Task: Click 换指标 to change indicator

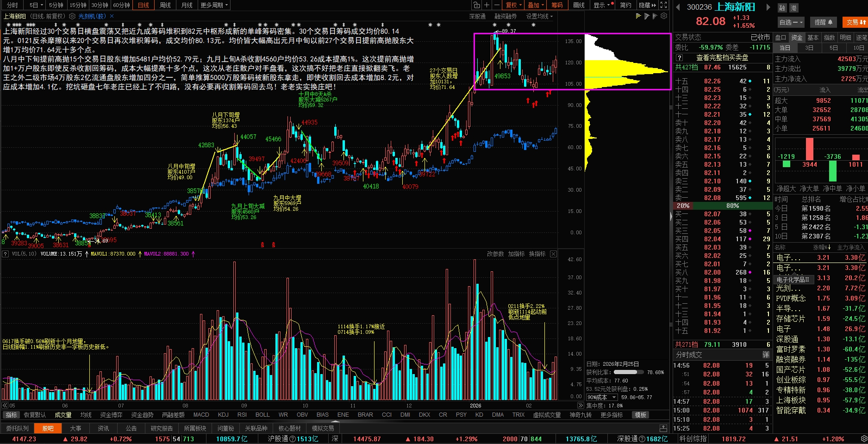Action: [x=537, y=254]
